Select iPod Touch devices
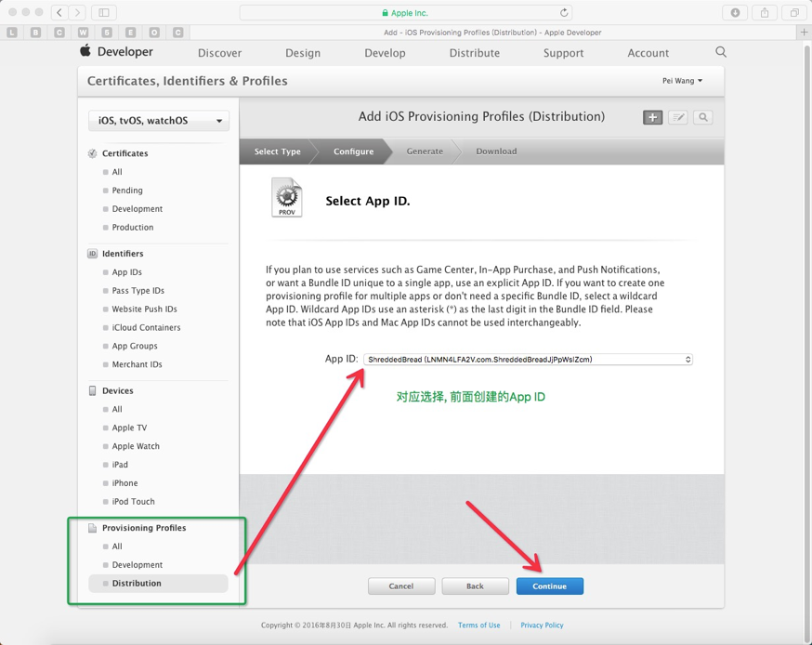 133,502
